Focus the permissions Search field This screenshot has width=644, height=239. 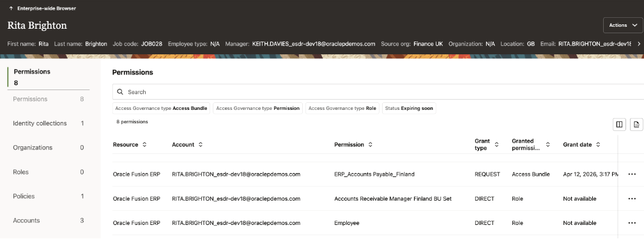coord(378,92)
